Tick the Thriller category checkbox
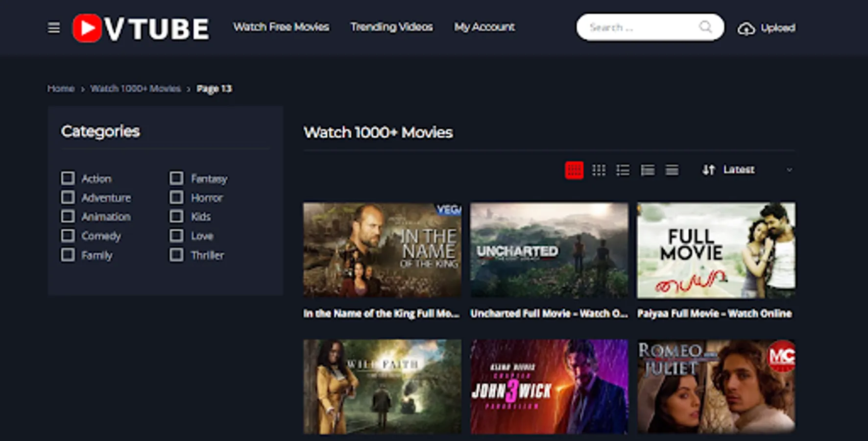The width and height of the screenshot is (868, 441). (176, 255)
